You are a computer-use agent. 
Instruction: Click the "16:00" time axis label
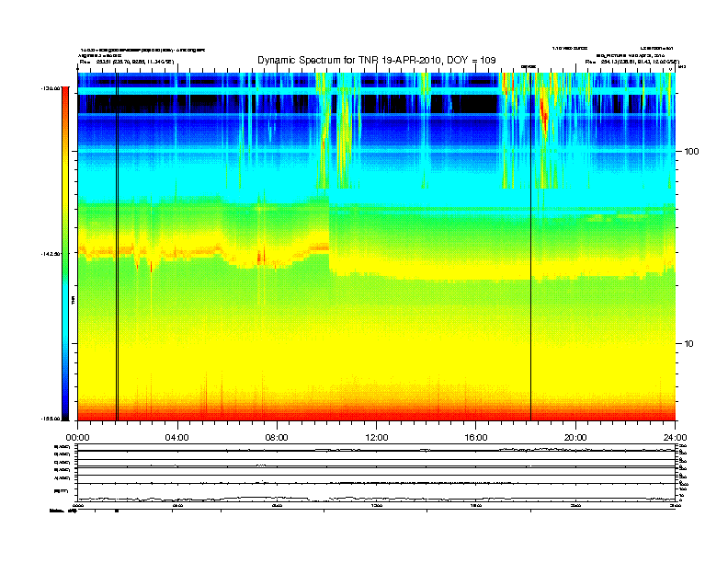[x=476, y=438]
